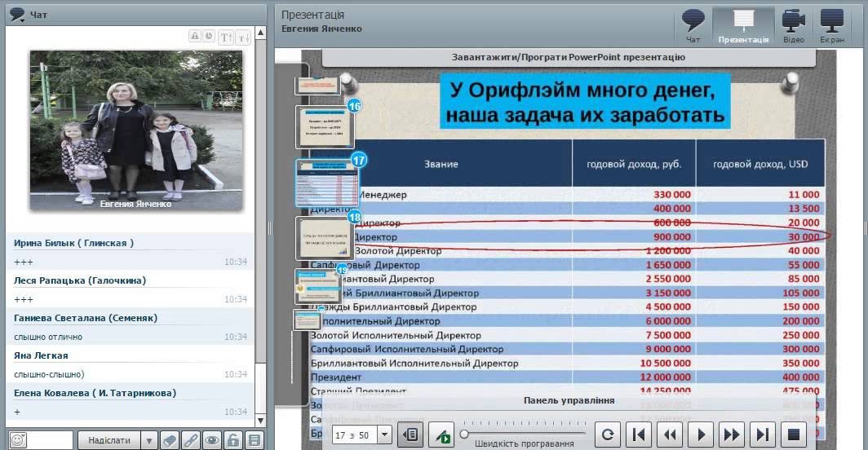Click presenter photo of Евгения Янченко
868x450 pixels.
point(136,130)
